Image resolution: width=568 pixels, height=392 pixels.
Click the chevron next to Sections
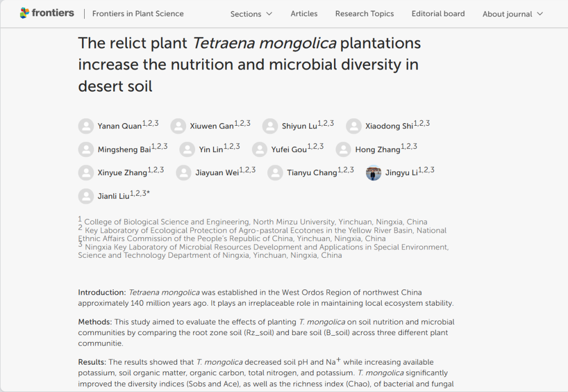[269, 14]
